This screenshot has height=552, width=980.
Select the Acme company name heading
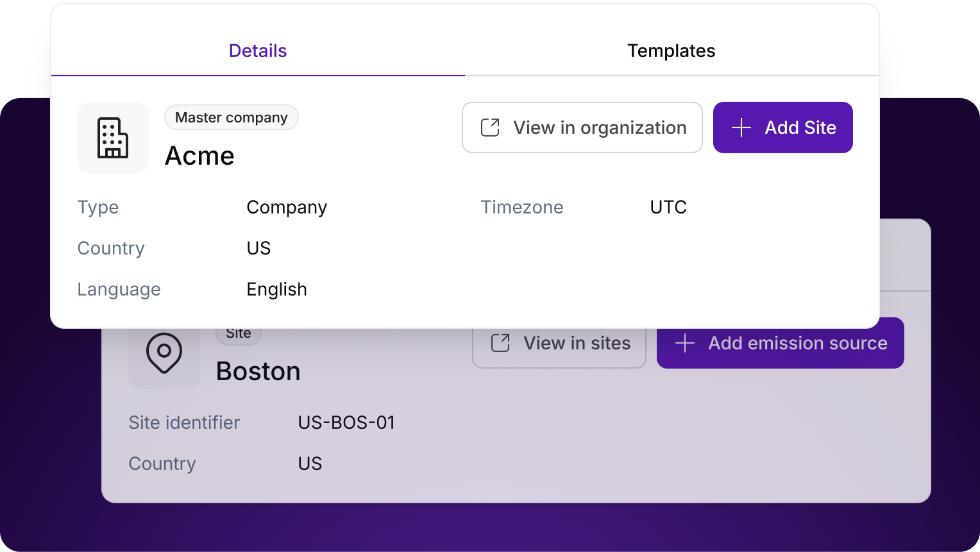point(200,156)
